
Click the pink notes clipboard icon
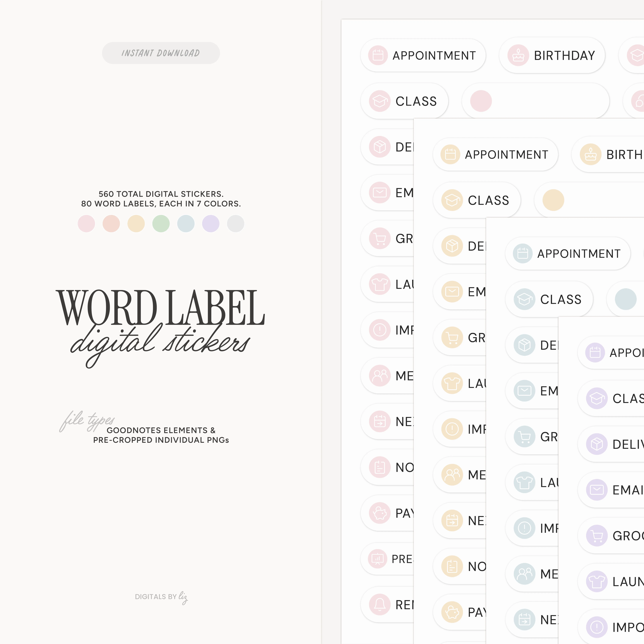(380, 467)
